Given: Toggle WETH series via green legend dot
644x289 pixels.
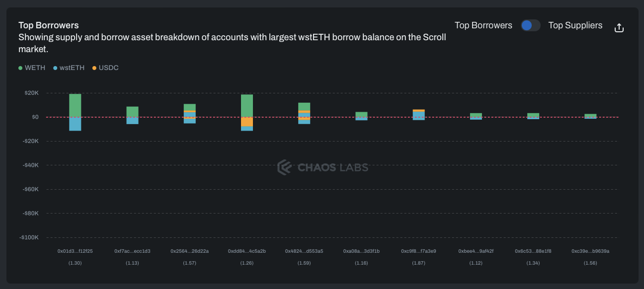Looking at the screenshot, I should coord(20,68).
